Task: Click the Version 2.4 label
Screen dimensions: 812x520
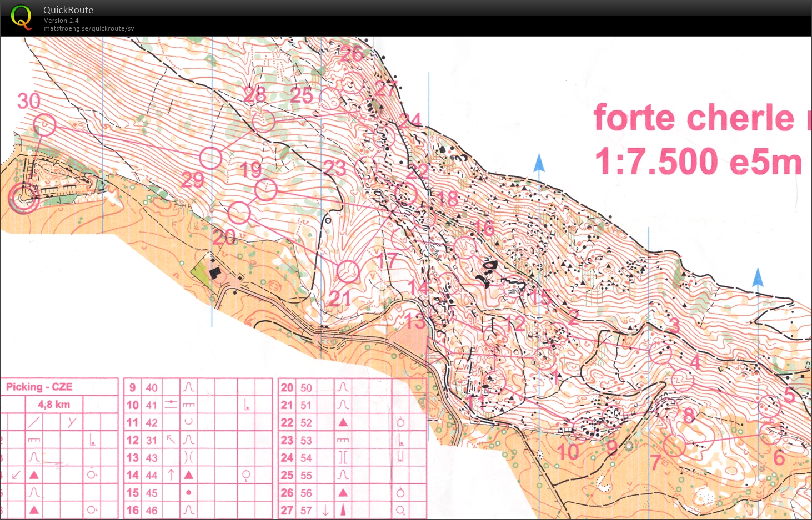Action: (61, 21)
